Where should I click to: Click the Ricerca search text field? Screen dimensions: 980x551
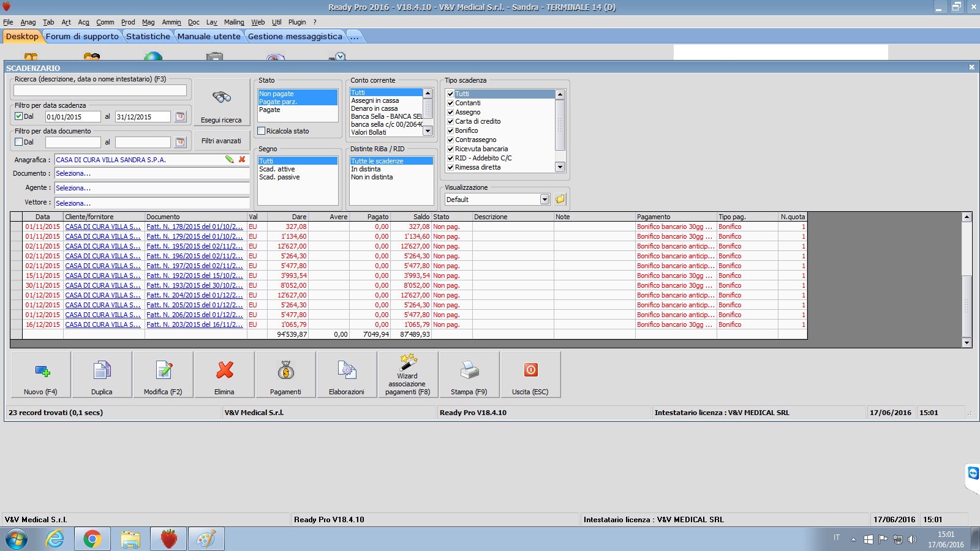(100, 90)
